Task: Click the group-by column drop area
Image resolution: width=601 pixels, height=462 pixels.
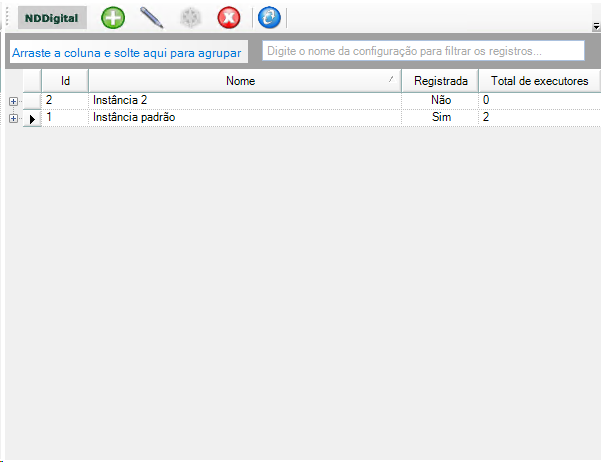Action: coord(128,52)
